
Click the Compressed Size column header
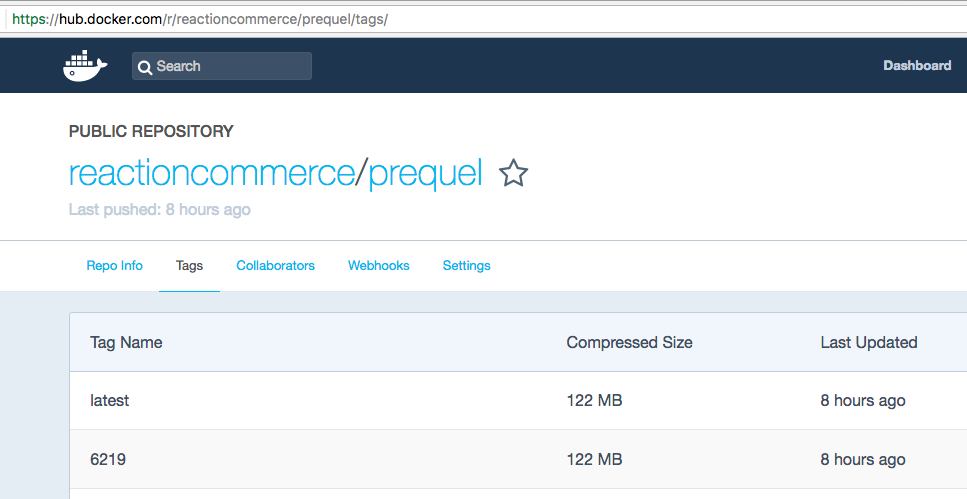[630, 342]
